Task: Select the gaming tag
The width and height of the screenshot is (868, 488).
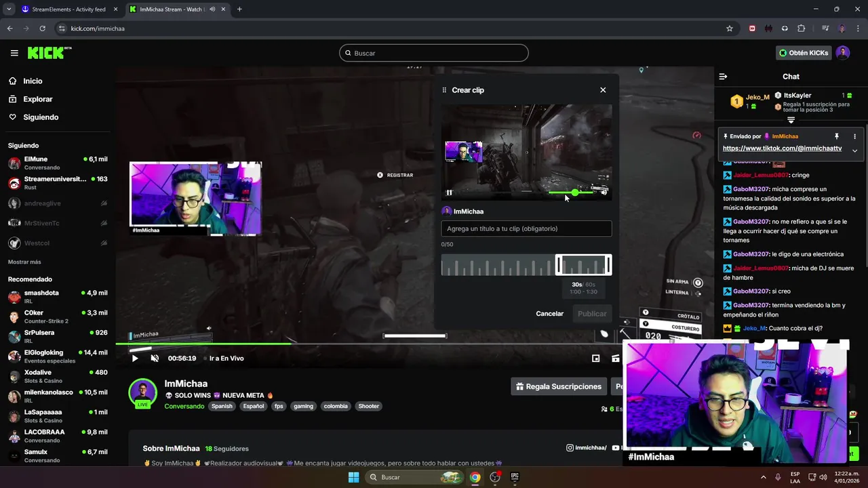Action: point(303,406)
